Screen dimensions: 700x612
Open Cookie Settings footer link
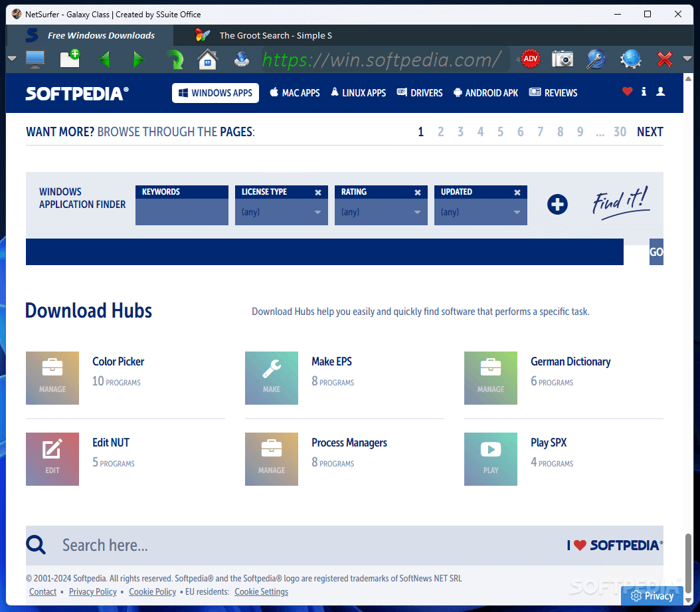tap(261, 591)
